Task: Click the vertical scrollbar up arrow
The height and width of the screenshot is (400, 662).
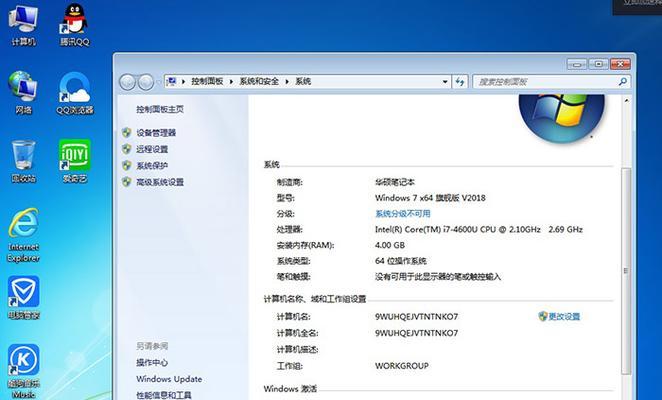Action: point(627,101)
